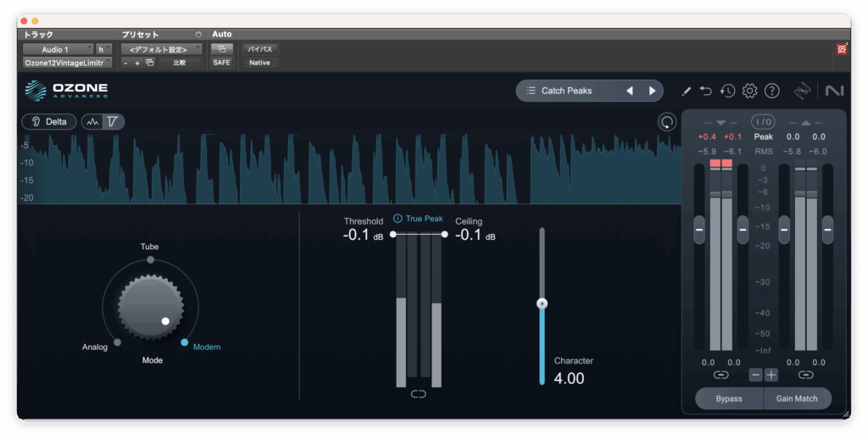
Task: Reset the waveform meter with circular arrow
Action: 667,122
